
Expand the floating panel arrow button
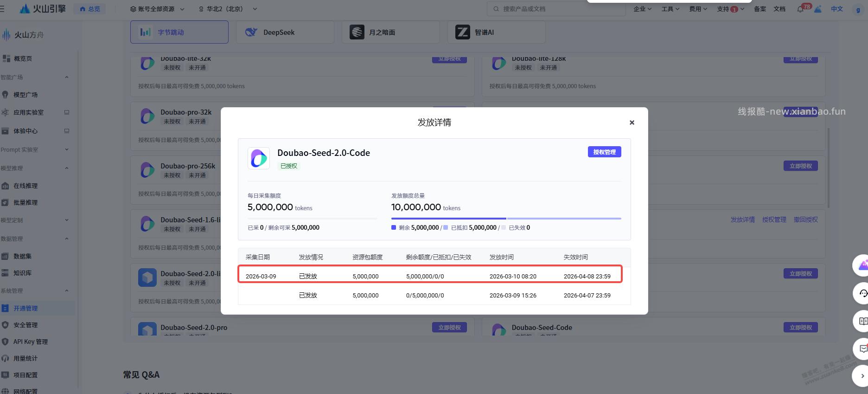tap(862, 376)
